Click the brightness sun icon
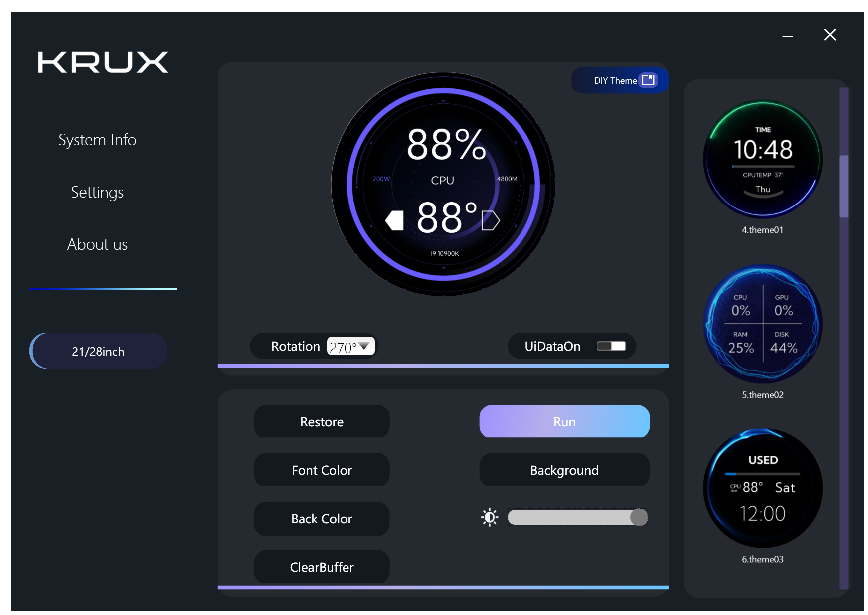Image resolution: width=868 pixels, height=615 pixels. coord(490,517)
